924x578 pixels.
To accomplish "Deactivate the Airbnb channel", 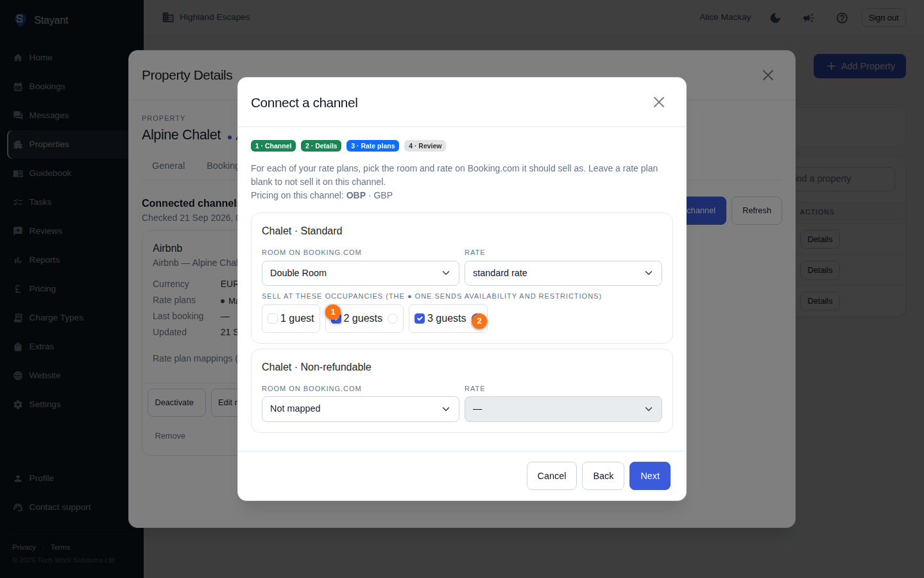I will pyautogui.click(x=176, y=403).
